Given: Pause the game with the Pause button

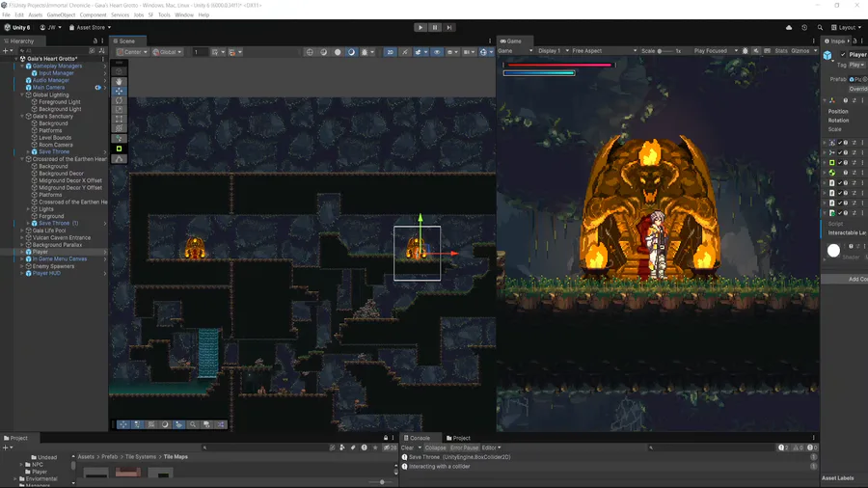Looking at the screenshot, I should point(435,27).
